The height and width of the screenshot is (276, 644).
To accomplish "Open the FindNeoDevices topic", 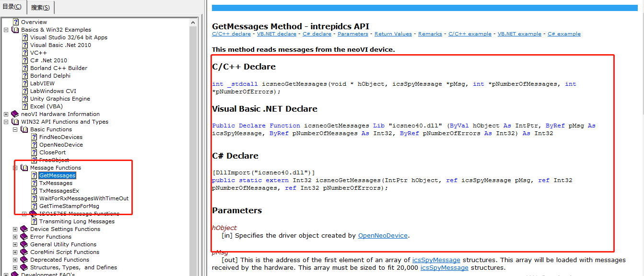I will point(61,137).
